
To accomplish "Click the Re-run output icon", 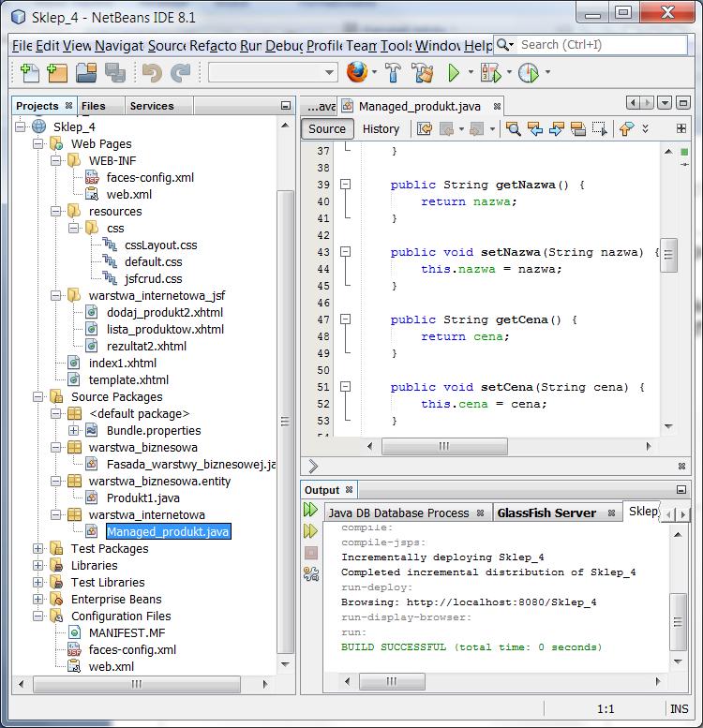I will coord(310,510).
